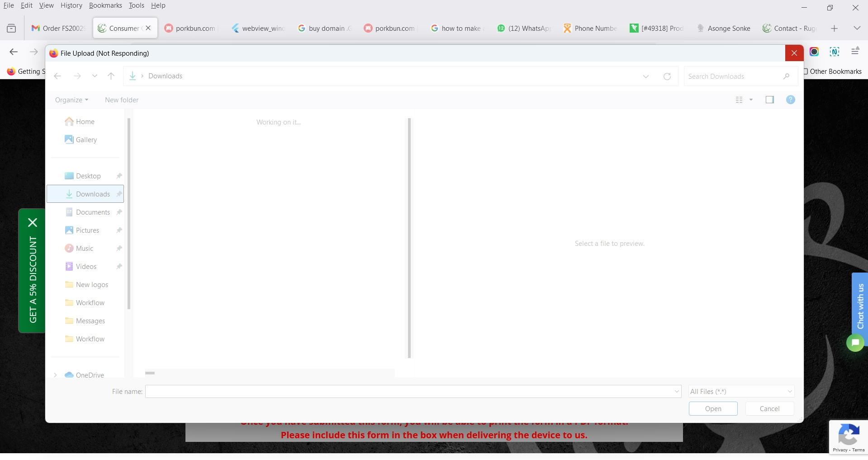Switch to the Asonge Sonke tab
The height and width of the screenshot is (460, 868).
(x=724, y=28)
